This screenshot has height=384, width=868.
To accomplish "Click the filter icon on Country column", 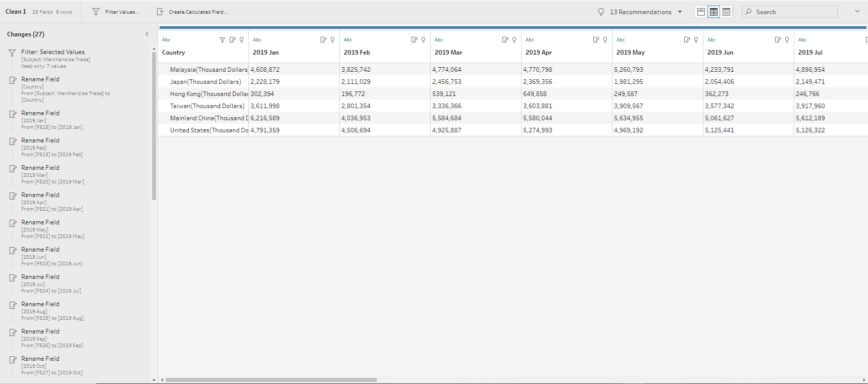I will (222, 40).
